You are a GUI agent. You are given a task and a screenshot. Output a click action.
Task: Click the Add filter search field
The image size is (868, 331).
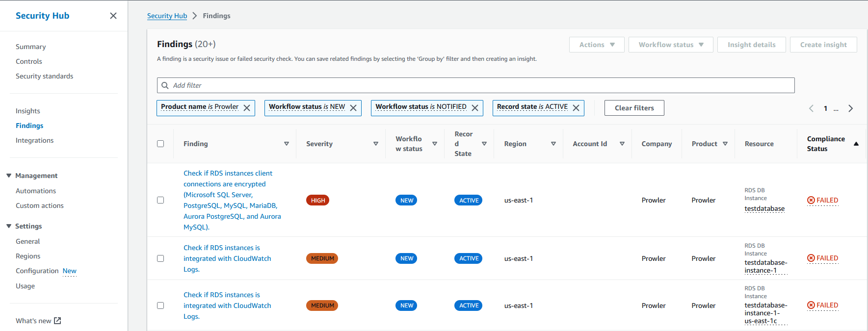(x=475, y=85)
